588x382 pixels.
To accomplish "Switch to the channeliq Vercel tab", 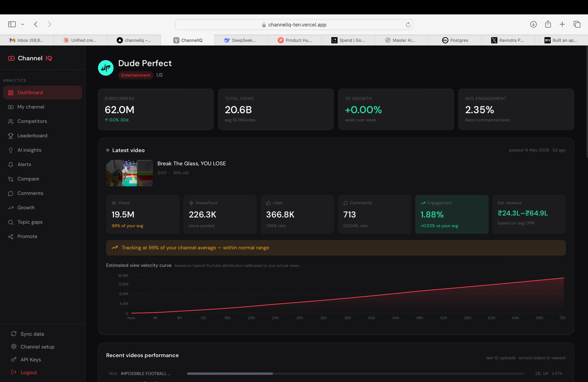I will (x=134, y=40).
